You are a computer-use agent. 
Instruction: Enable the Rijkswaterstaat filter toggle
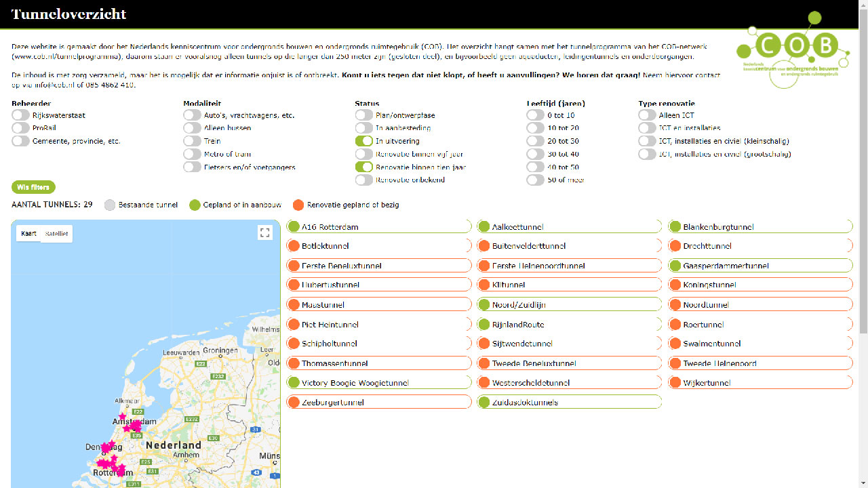coord(21,115)
